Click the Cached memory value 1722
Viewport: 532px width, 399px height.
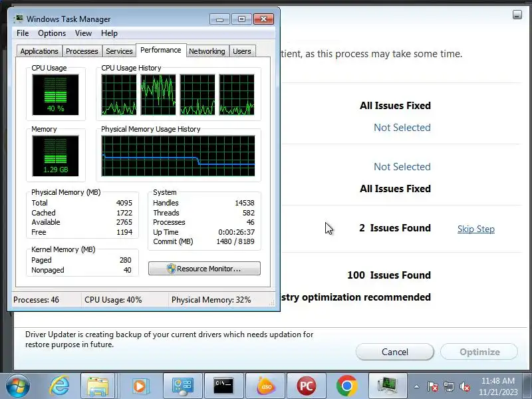tap(124, 213)
